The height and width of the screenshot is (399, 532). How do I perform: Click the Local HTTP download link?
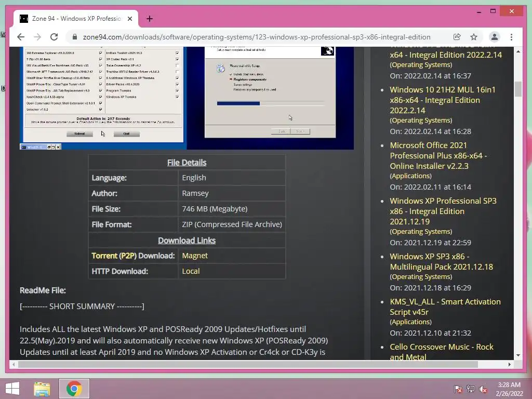pos(191,271)
